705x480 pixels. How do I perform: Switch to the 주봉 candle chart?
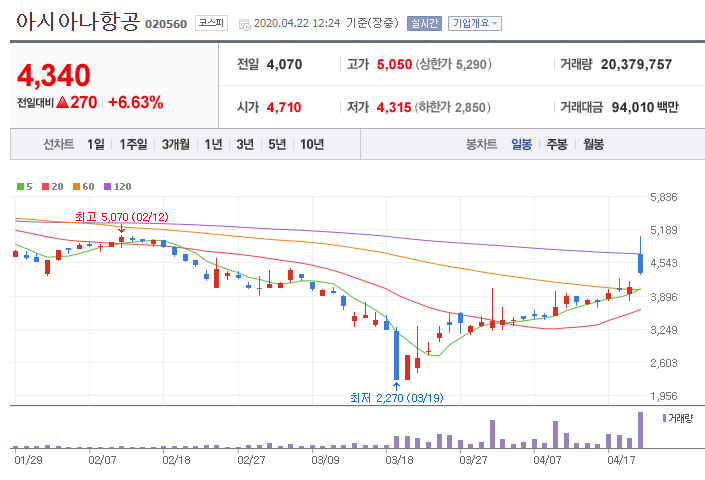coord(557,144)
